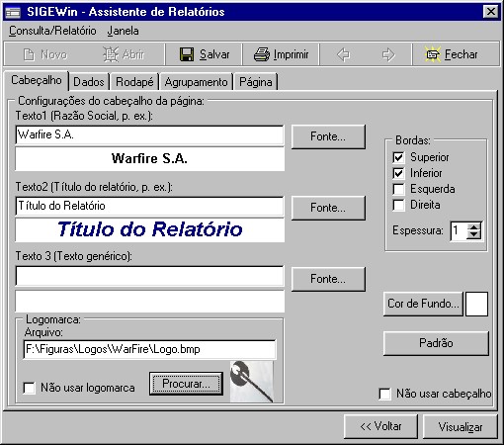Enable the Esquerda border checkbox

point(398,189)
